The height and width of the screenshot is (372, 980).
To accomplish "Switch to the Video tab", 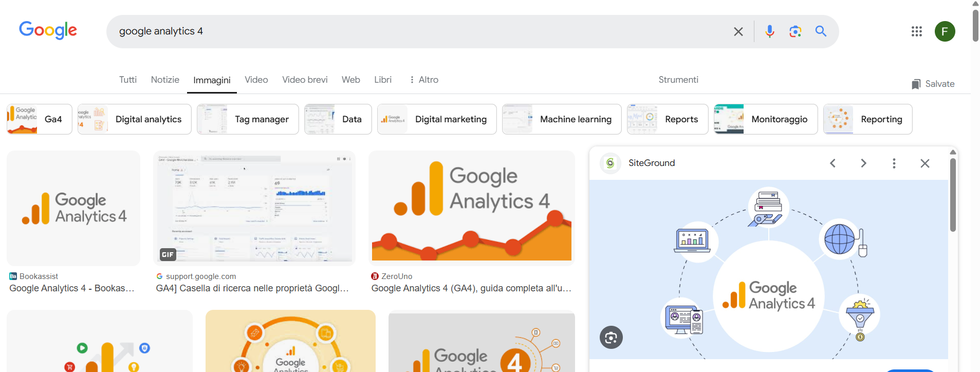I will click(x=256, y=80).
